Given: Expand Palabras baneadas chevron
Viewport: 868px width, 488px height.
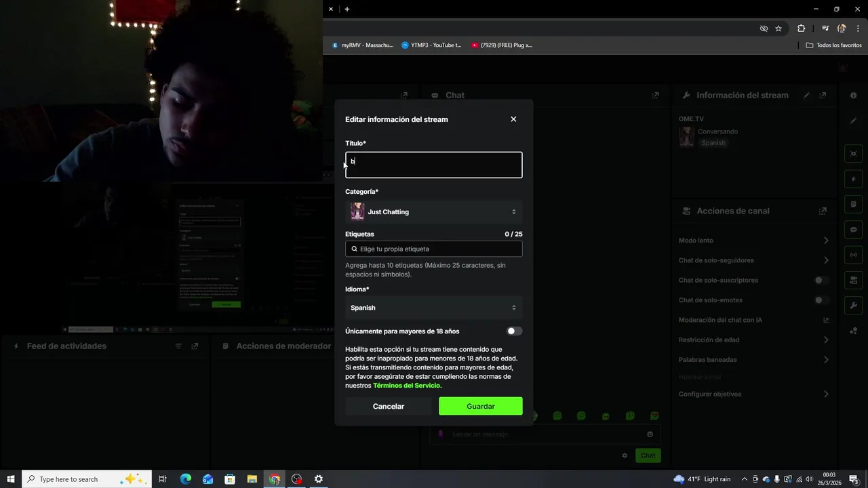Looking at the screenshot, I should click(x=826, y=360).
